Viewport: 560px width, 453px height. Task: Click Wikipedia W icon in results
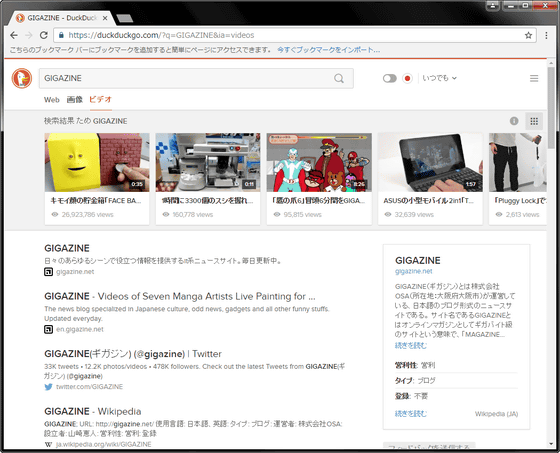[48, 444]
